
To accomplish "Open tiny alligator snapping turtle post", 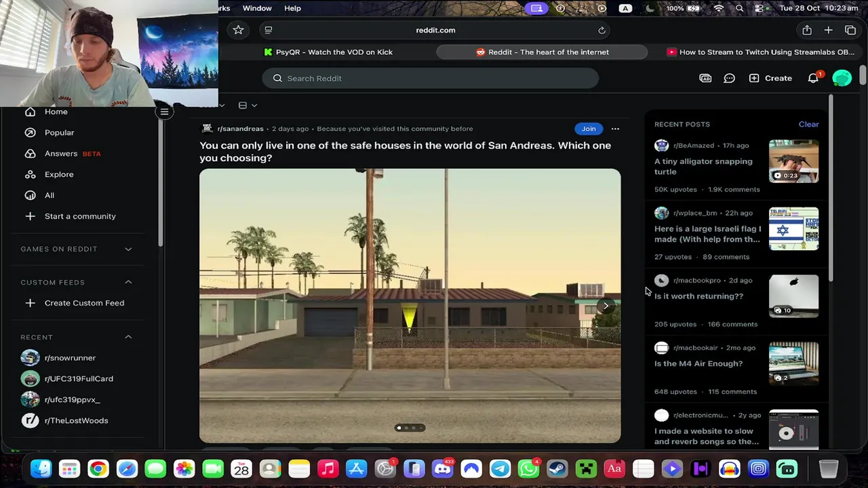I will tap(703, 167).
